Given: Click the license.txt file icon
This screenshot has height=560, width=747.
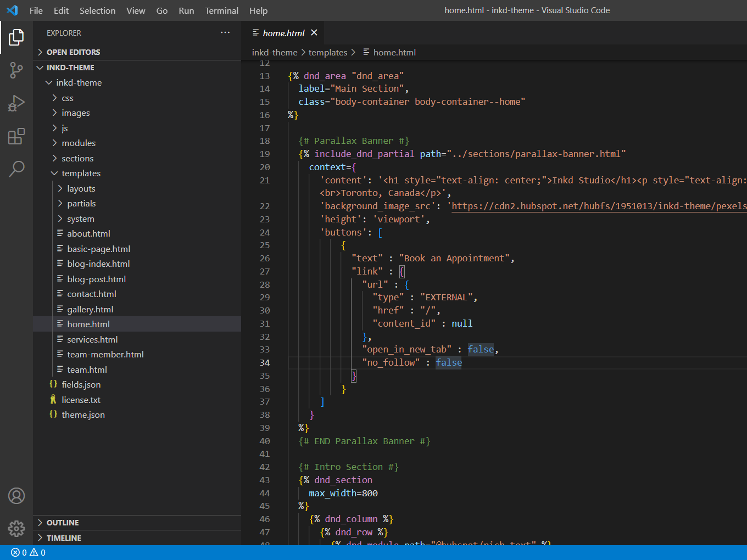Looking at the screenshot, I should click(x=53, y=400).
